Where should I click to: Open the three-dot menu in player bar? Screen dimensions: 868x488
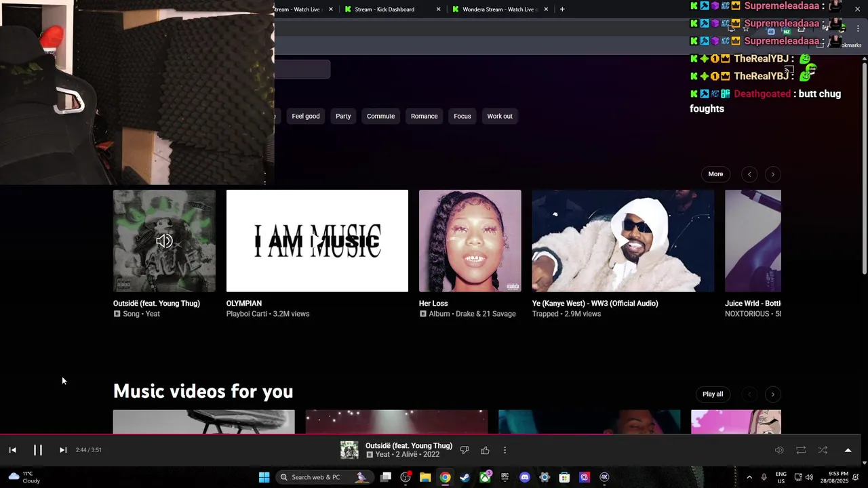pyautogui.click(x=505, y=450)
